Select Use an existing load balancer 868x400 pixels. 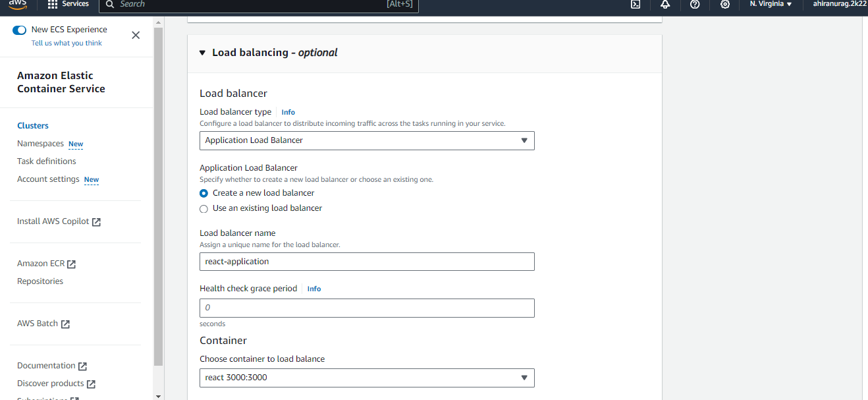click(x=204, y=208)
